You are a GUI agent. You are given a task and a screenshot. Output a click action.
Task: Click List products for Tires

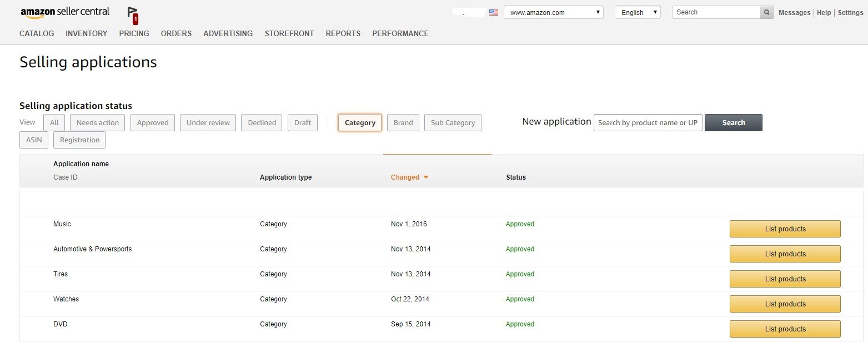click(785, 279)
